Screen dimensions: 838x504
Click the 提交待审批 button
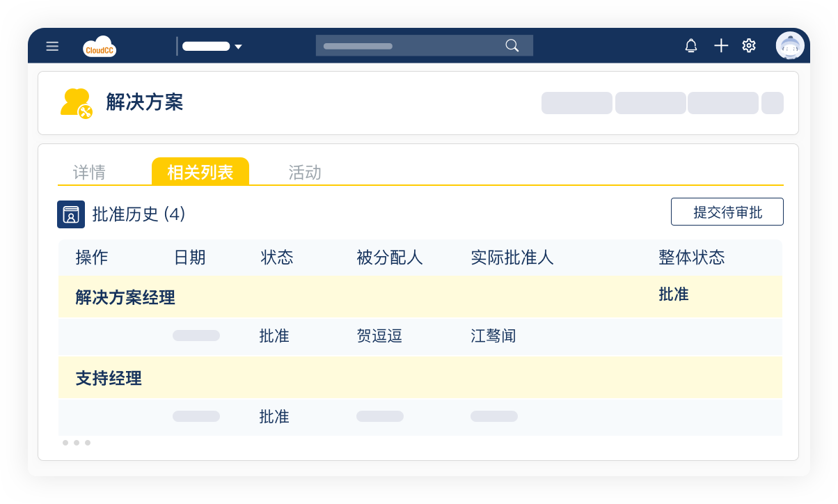[x=727, y=212]
